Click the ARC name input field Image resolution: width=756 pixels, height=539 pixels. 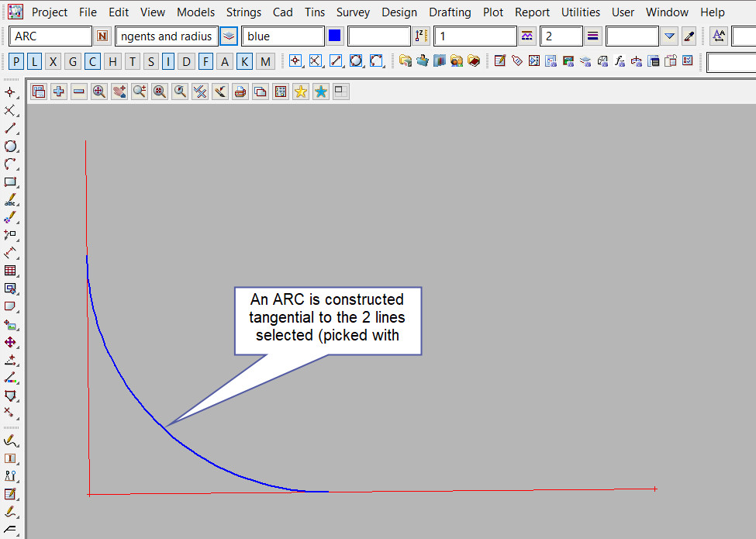[50, 36]
